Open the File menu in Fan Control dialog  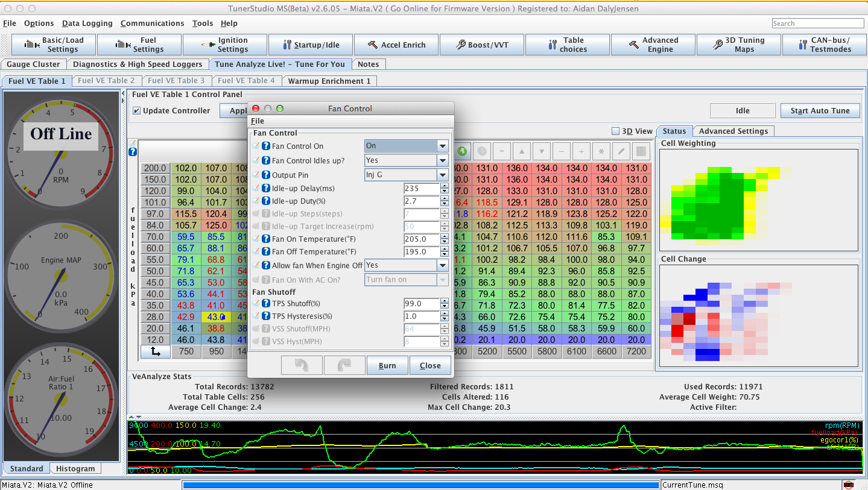pyautogui.click(x=257, y=121)
